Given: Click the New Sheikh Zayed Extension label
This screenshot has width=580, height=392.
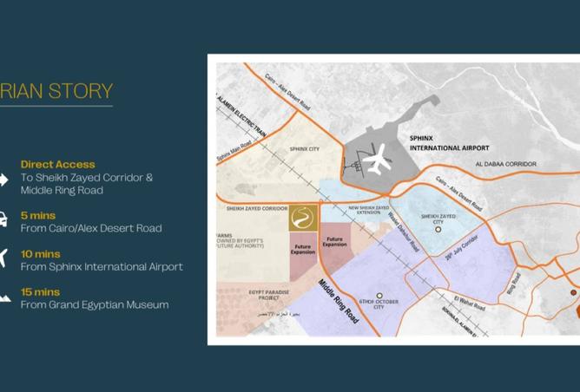Looking at the screenshot, I should (x=376, y=211).
